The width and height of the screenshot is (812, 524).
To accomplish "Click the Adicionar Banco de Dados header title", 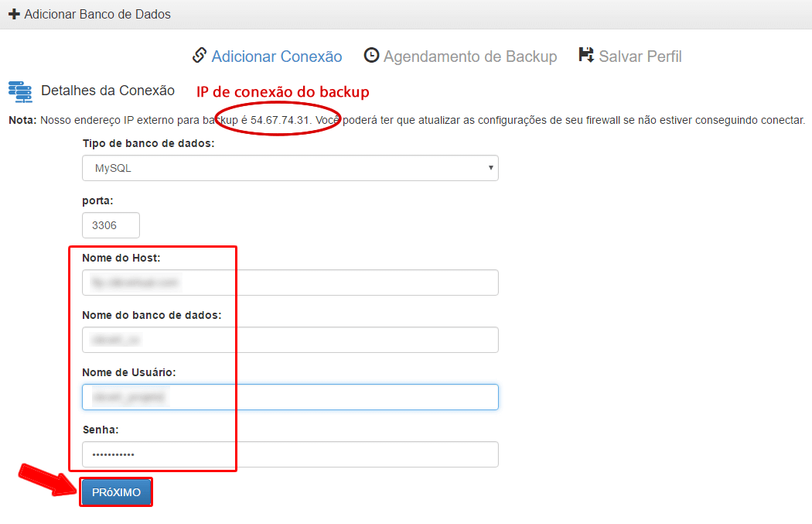I will tap(97, 14).
